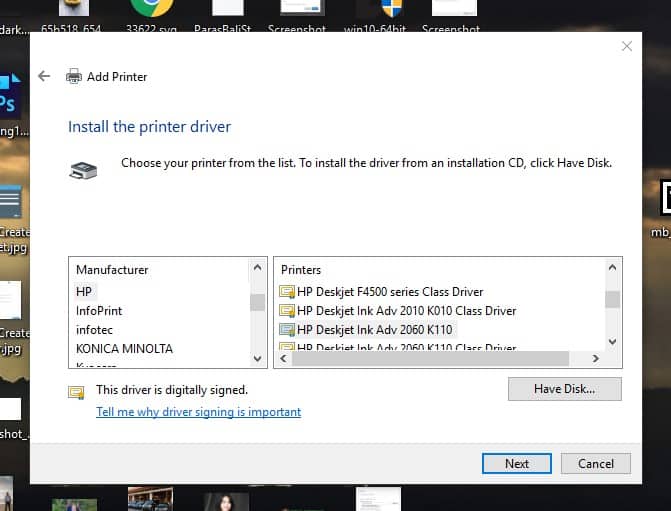Click left arrow of Printers horizontal scrollbar
This screenshot has height=511, width=671.
pyautogui.click(x=283, y=359)
